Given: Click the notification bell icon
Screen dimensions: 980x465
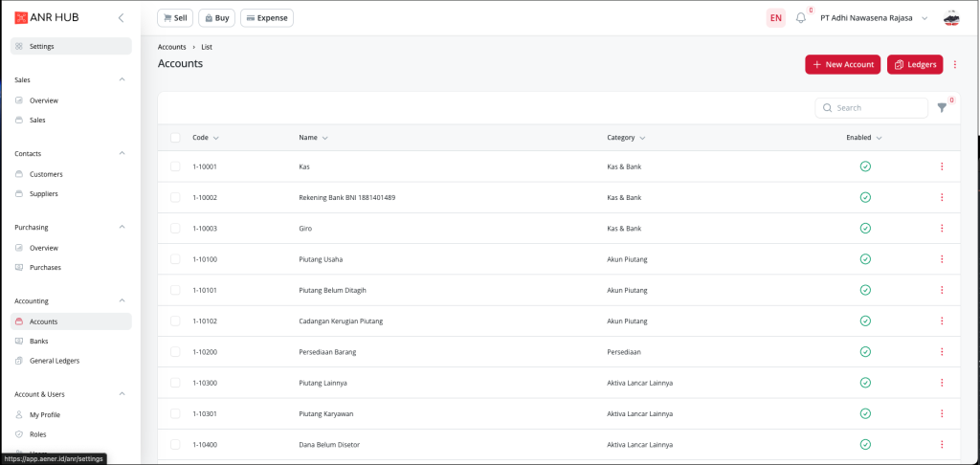Looking at the screenshot, I should (x=801, y=18).
